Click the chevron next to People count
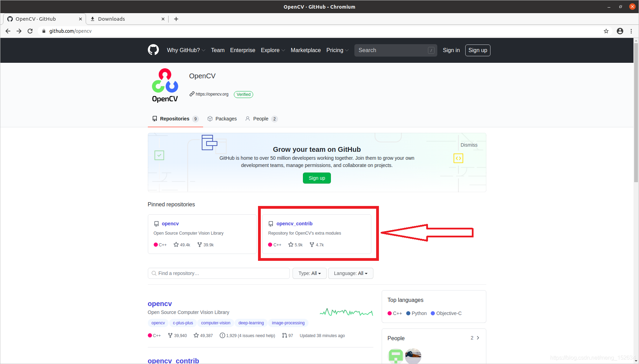Screen dimensions: 639x364 click(x=478, y=338)
